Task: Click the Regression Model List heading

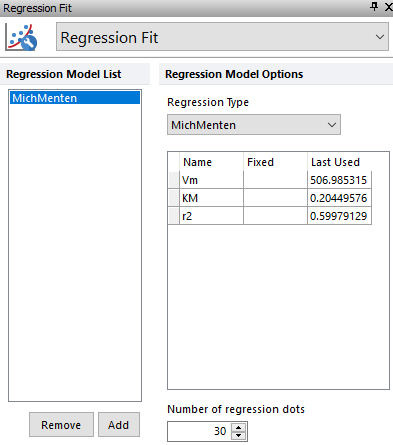Action: tap(64, 74)
